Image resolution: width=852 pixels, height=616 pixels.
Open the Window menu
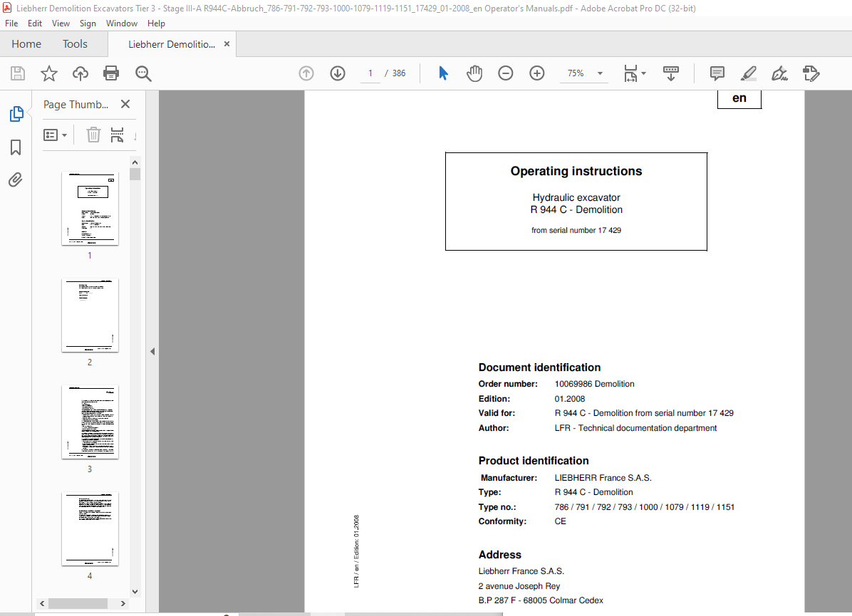122,24
